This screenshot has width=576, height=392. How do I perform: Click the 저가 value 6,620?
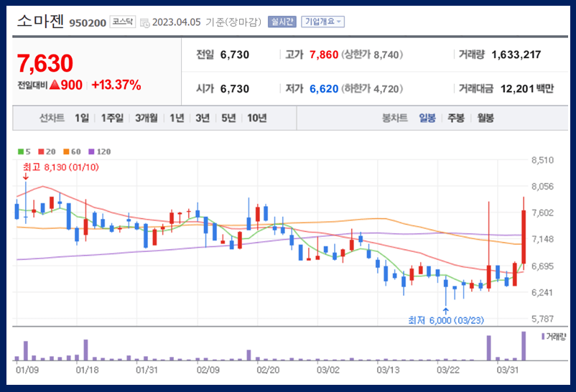(324, 89)
